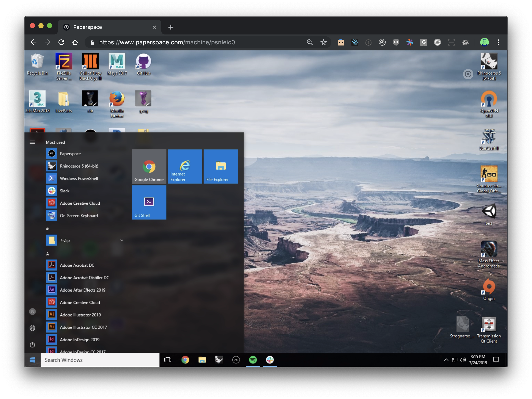The height and width of the screenshot is (399, 532).
Task: Bookmark page with the star icon
Action: click(323, 42)
